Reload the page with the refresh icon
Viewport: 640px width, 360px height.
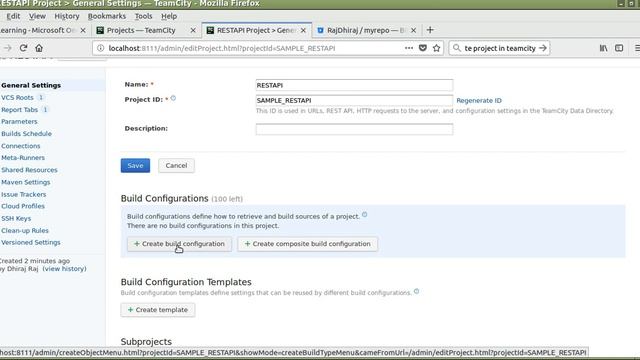[x=23, y=48]
